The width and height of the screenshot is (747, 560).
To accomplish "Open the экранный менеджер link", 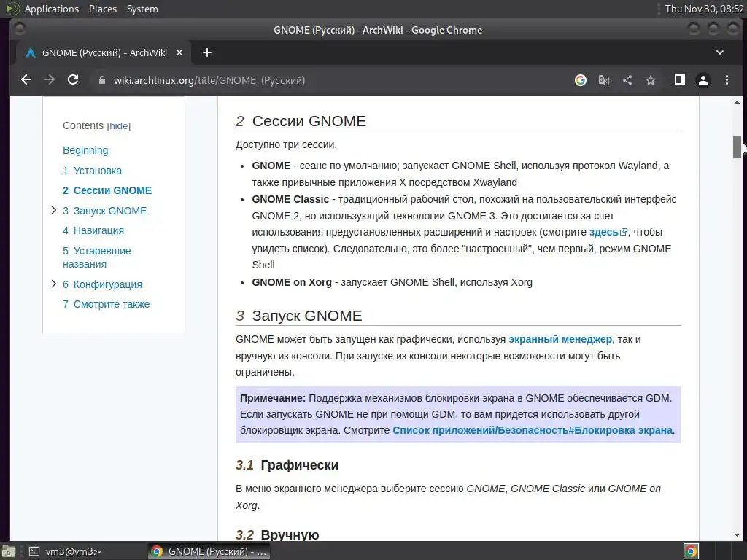I will coord(560,339).
